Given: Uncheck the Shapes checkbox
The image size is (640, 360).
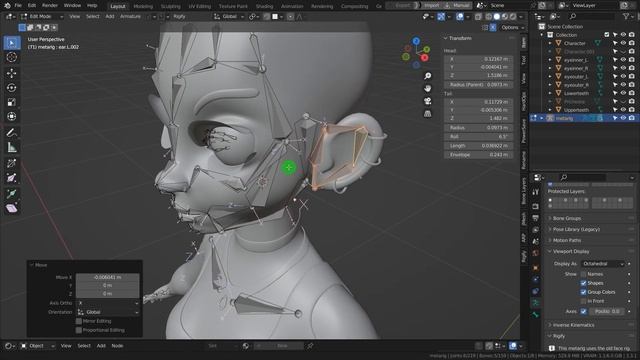Looking at the screenshot, I should coord(583,283).
